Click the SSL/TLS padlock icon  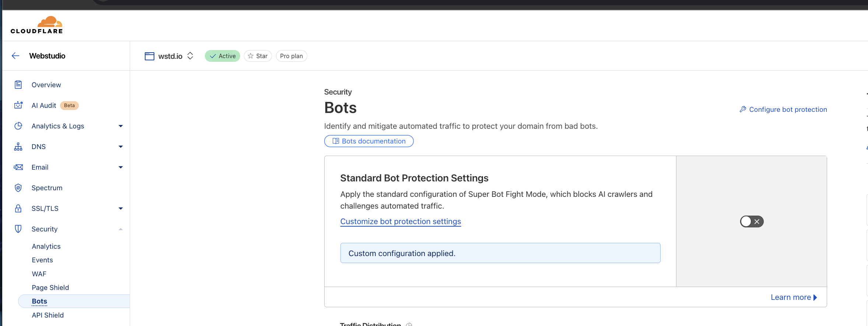coord(18,209)
